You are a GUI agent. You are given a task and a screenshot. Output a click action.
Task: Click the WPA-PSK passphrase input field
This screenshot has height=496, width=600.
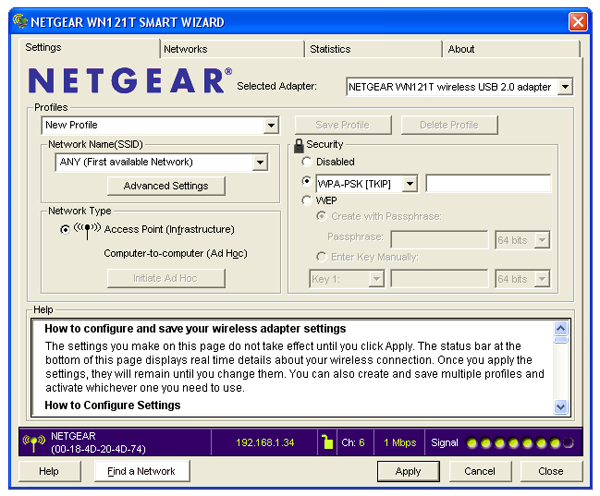tap(488, 183)
